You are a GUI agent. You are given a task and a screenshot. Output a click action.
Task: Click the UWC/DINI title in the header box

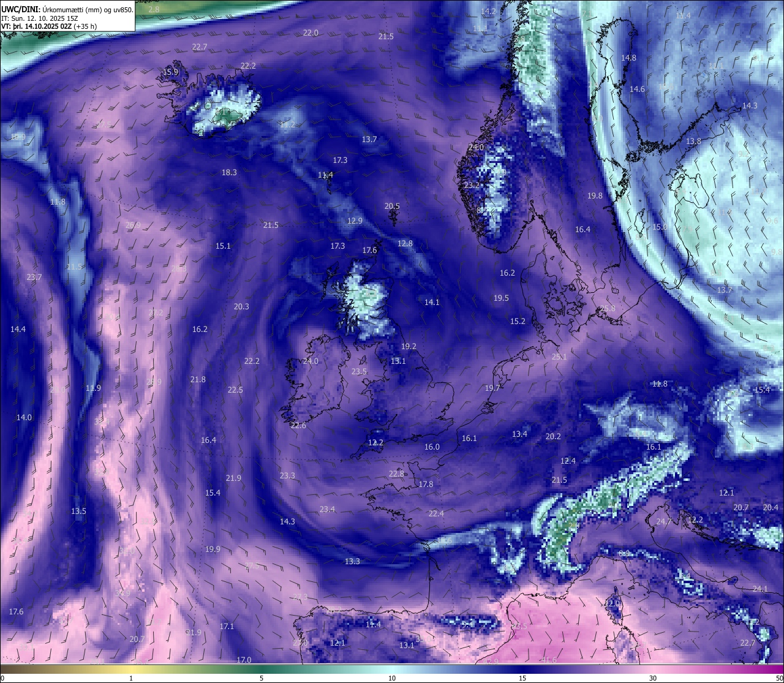coord(21,9)
